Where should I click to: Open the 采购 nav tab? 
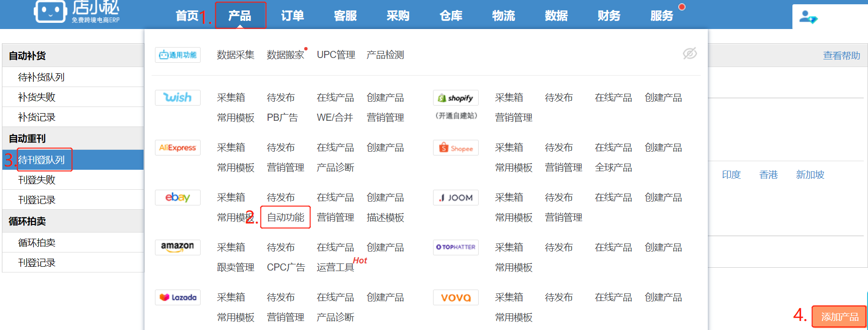click(x=398, y=16)
